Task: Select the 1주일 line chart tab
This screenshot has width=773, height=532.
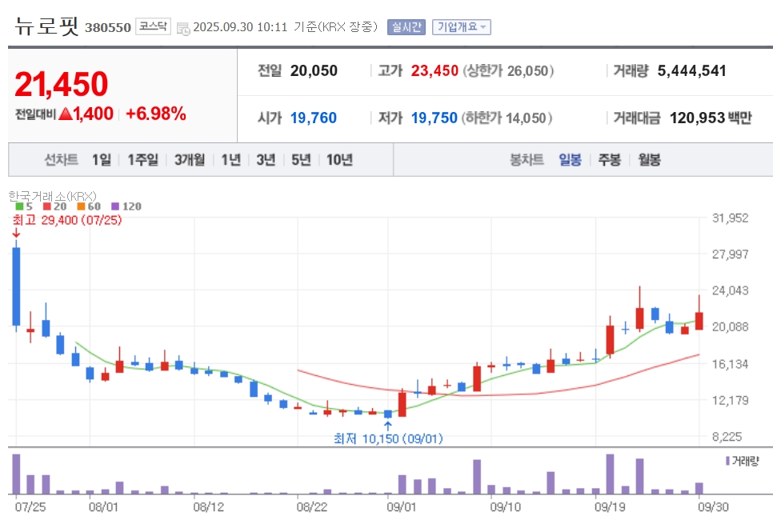Action: point(143,160)
